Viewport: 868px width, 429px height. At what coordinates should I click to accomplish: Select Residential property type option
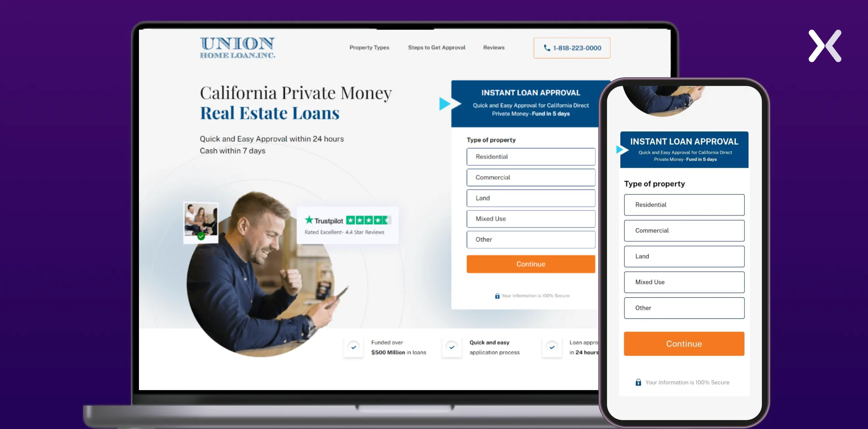pos(530,157)
